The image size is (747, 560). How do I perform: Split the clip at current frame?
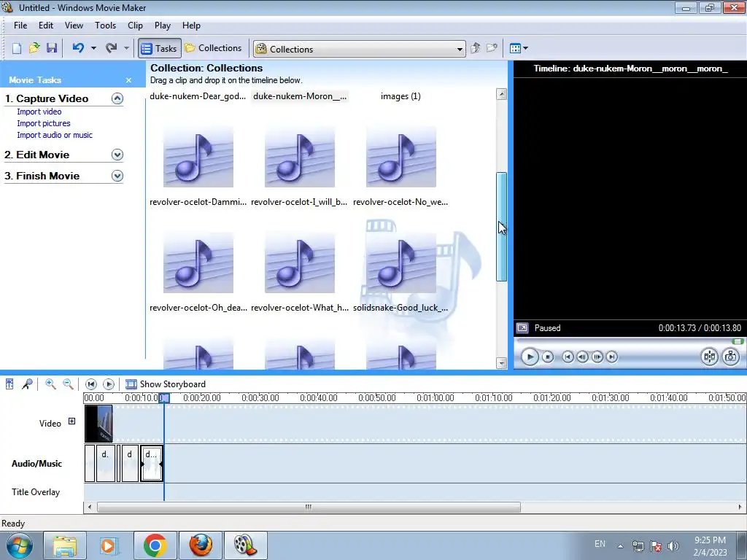click(709, 357)
